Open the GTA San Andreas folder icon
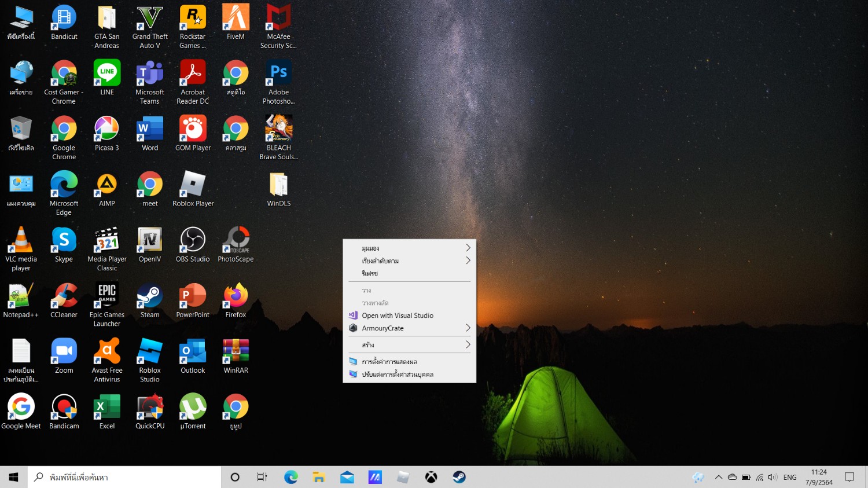This screenshot has width=868, height=488. coord(106,27)
